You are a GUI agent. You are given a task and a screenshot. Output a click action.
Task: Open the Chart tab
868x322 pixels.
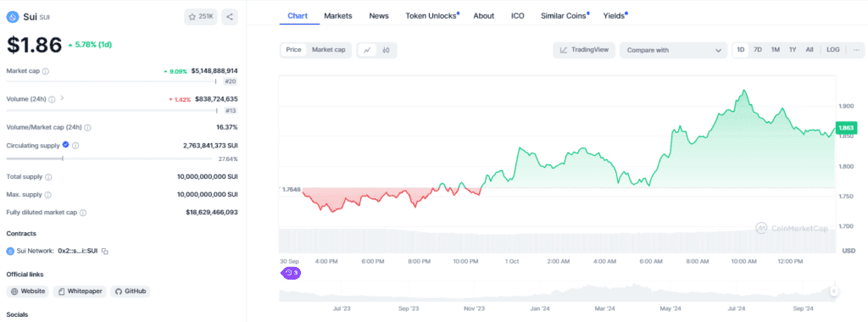pos(298,15)
